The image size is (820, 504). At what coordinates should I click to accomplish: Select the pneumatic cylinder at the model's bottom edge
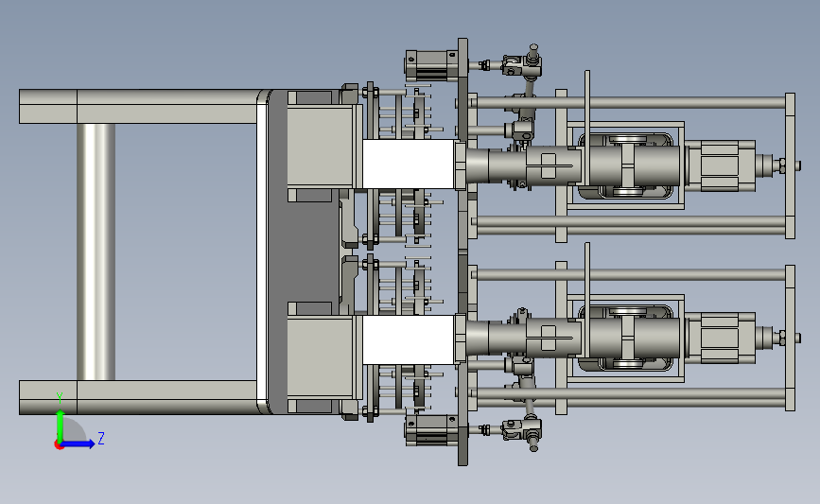[x=432, y=430]
